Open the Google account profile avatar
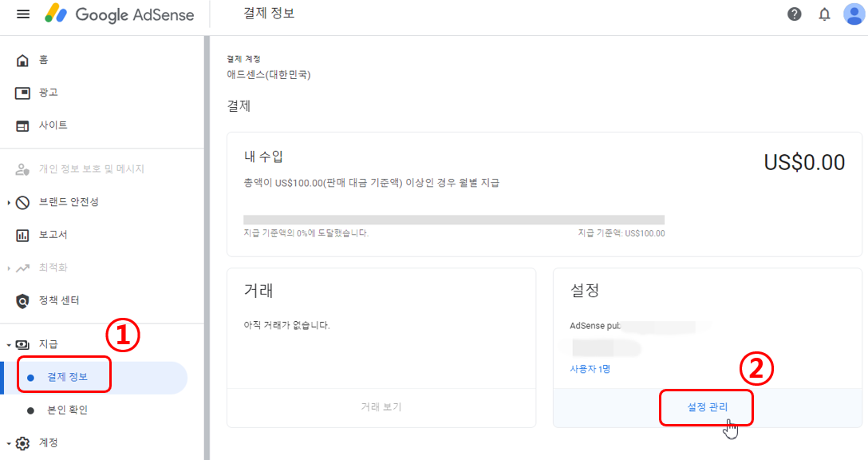The image size is (868, 460). point(854,14)
